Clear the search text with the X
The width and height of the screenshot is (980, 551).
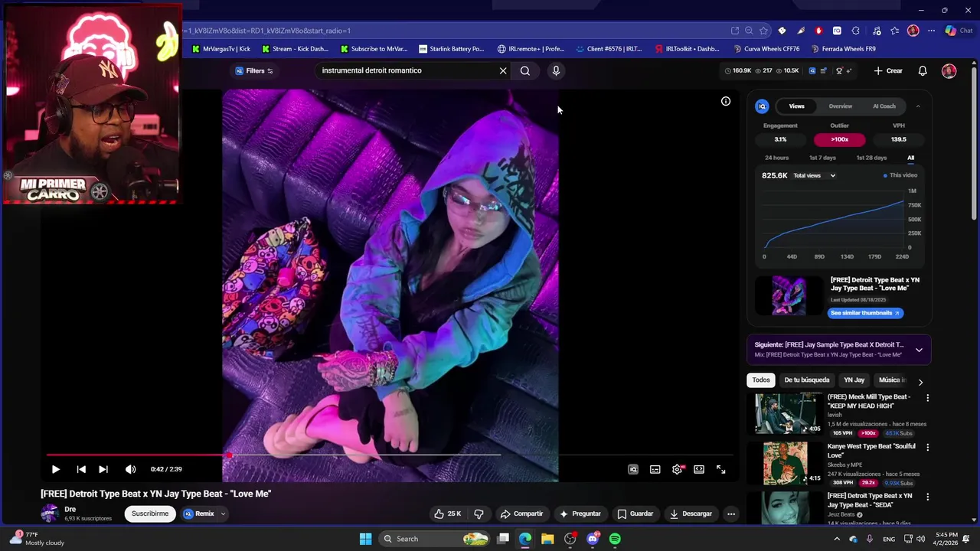click(x=503, y=70)
